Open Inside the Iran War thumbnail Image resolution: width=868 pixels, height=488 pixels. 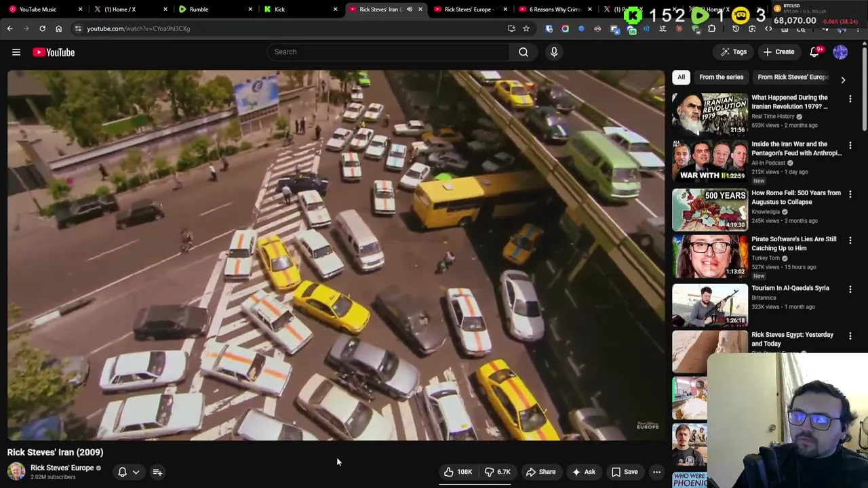pyautogui.click(x=710, y=161)
